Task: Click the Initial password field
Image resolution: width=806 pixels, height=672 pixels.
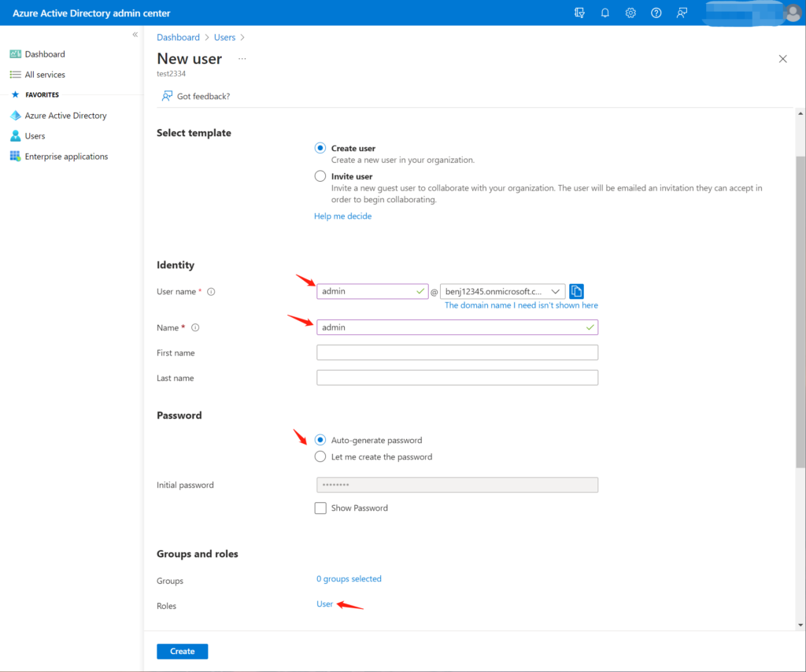Action: point(457,485)
